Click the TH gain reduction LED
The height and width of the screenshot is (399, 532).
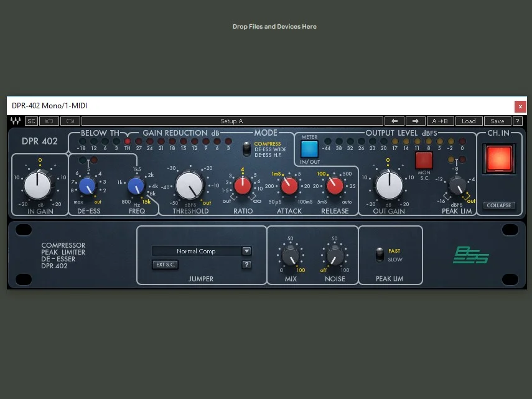click(127, 141)
